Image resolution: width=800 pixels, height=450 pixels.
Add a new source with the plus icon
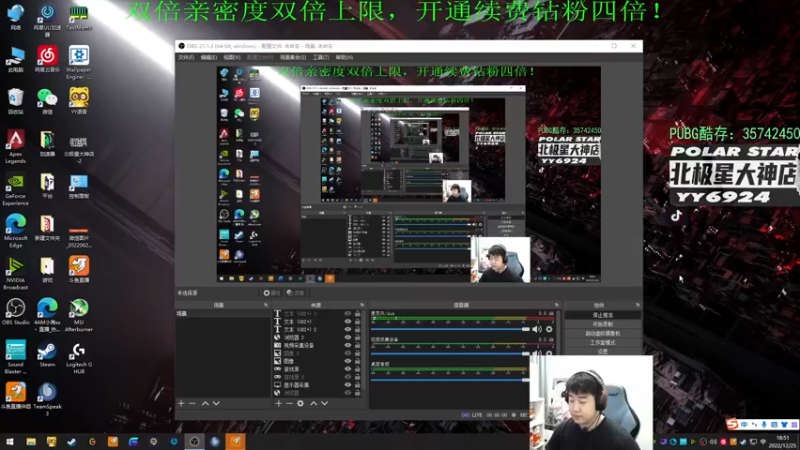tap(279, 403)
